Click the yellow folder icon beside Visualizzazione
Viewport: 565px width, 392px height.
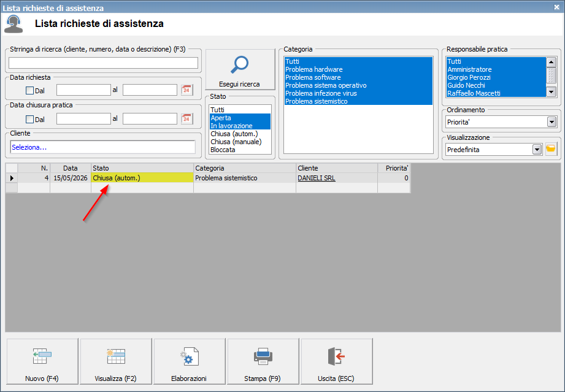[x=551, y=149]
